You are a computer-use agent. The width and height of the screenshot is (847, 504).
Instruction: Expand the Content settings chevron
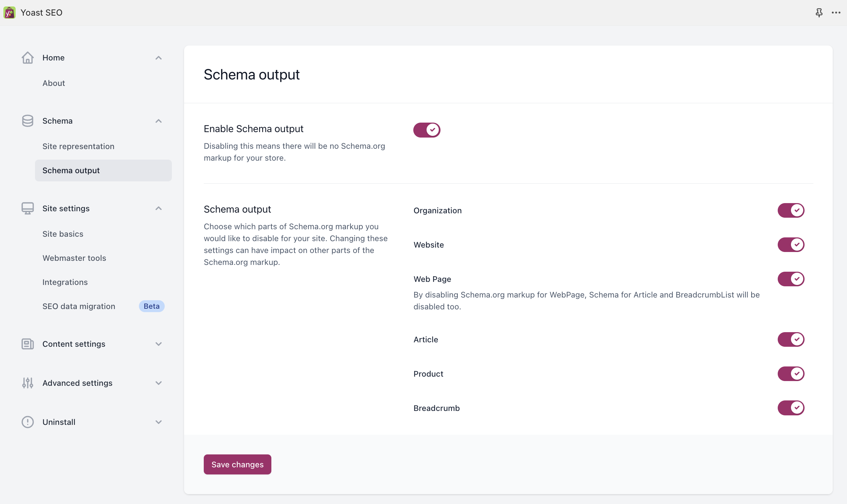coord(159,344)
